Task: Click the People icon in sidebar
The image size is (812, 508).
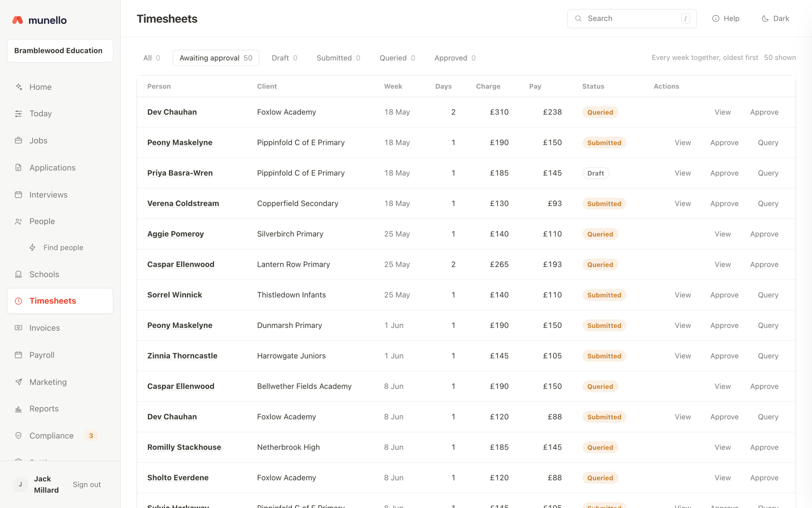Action: (18, 221)
